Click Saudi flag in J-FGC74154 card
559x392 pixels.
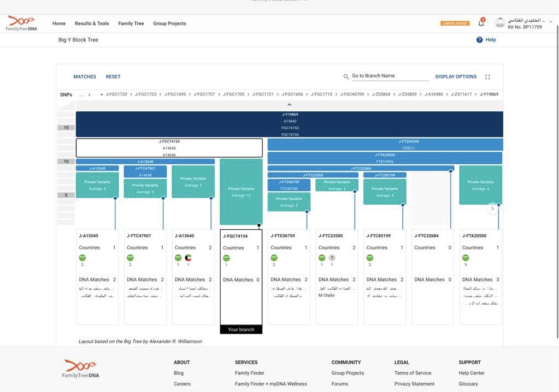(x=226, y=258)
